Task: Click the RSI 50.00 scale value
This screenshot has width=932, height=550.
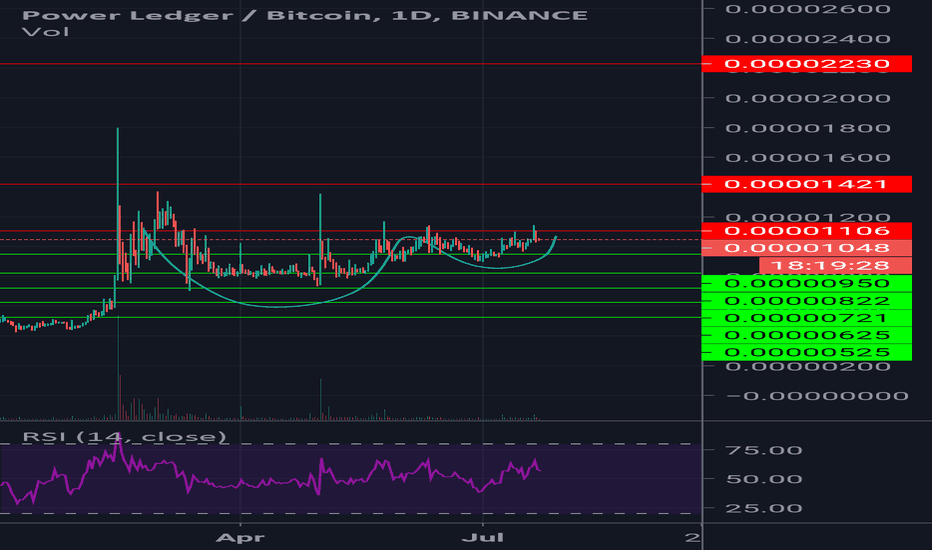Action: click(764, 479)
